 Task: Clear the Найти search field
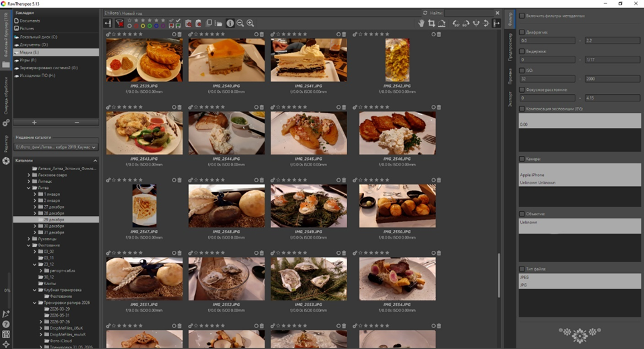(498, 13)
